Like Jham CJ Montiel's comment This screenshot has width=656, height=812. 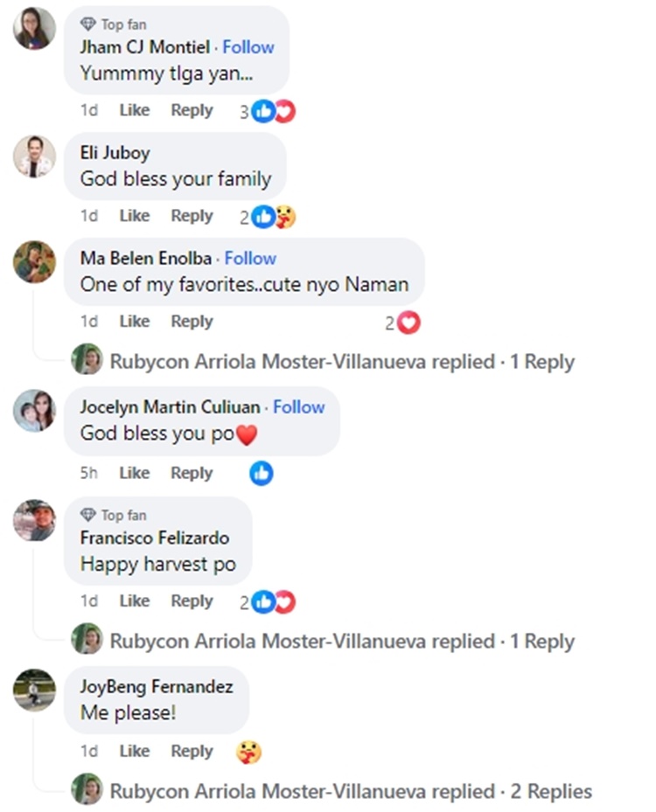[x=134, y=110]
